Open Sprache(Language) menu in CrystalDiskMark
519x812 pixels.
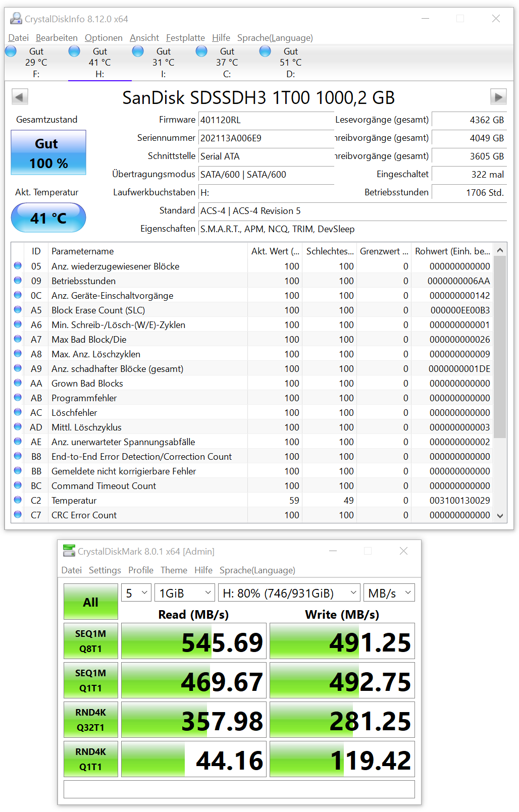pyautogui.click(x=257, y=570)
